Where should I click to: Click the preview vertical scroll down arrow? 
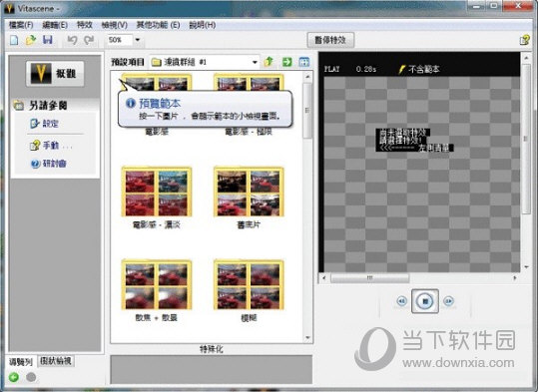point(526,267)
